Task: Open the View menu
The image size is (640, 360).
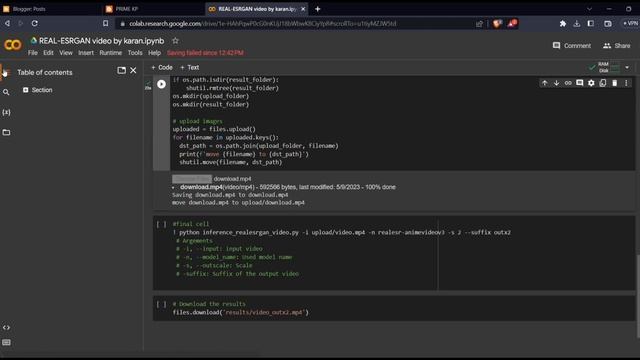Action: 66,53
